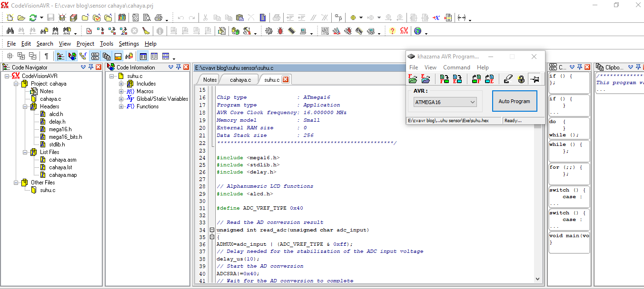The height and width of the screenshot is (289, 644).
Task: Toggle the paragraph marks display button
Action: [x=46, y=56]
